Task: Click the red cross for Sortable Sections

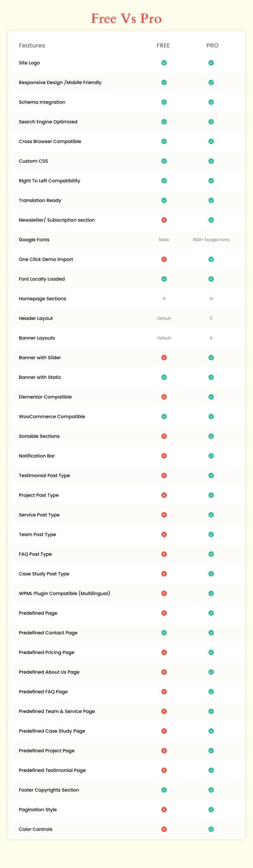Action: [164, 436]
